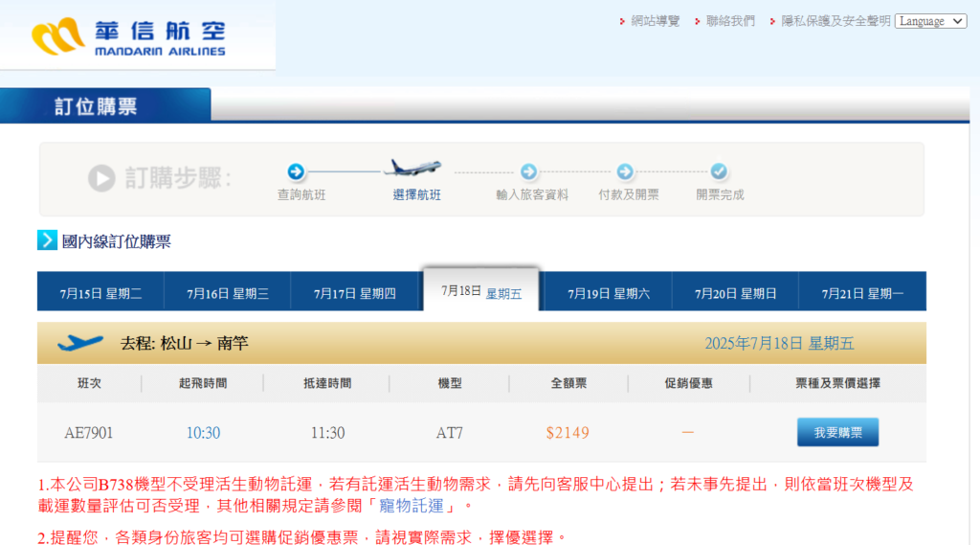Click the 我要購票 button
The width and height of the screenshot is (980, 545).
837,432
